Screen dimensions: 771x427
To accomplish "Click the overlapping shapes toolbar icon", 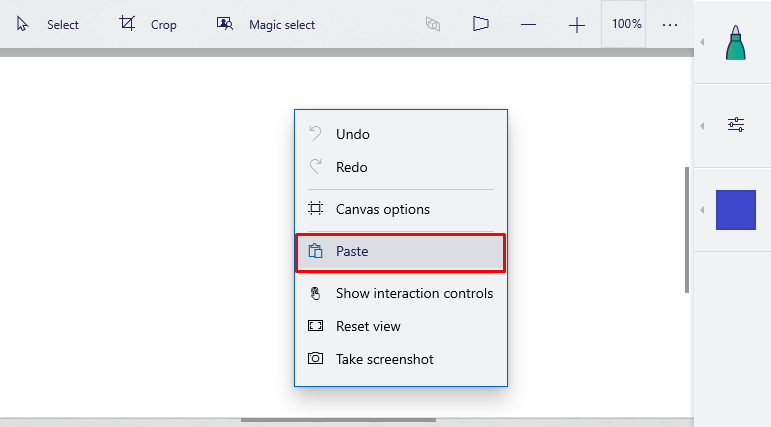I will (433, 25).
